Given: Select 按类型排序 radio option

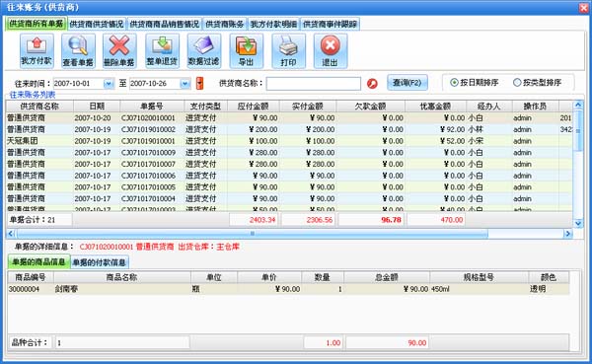Looking at the screenshot, I should click(537, 82).
